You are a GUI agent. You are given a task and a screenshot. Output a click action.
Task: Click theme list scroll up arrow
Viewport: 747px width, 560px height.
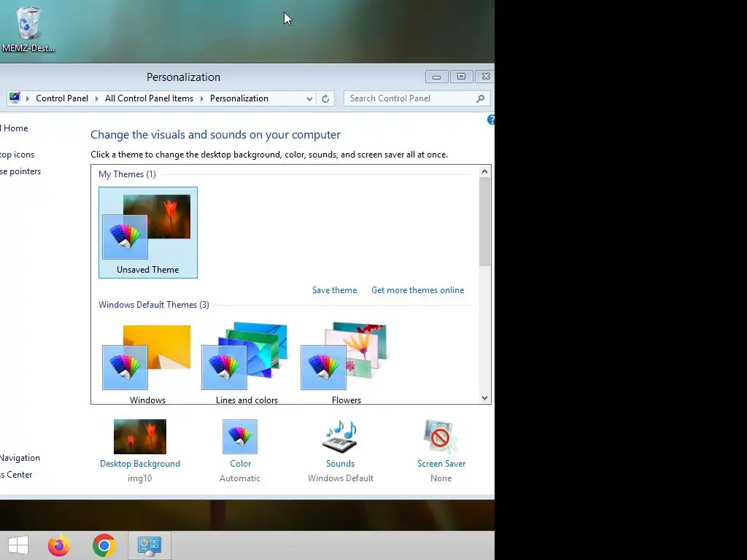pos(484,171)
